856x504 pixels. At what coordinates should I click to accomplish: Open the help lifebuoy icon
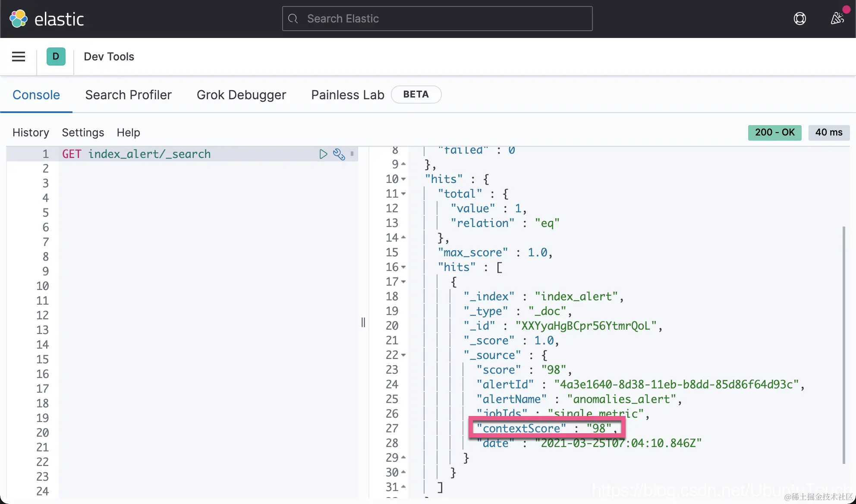click(x=799, y=19)
